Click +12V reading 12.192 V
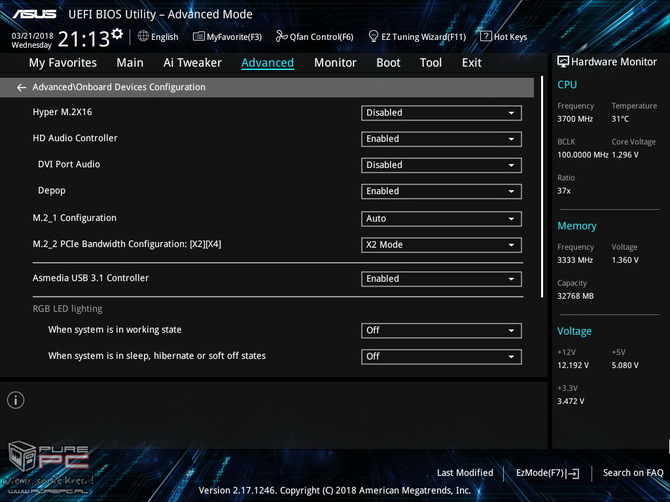This screenshot has height=502, width=670. coord(573,365)
